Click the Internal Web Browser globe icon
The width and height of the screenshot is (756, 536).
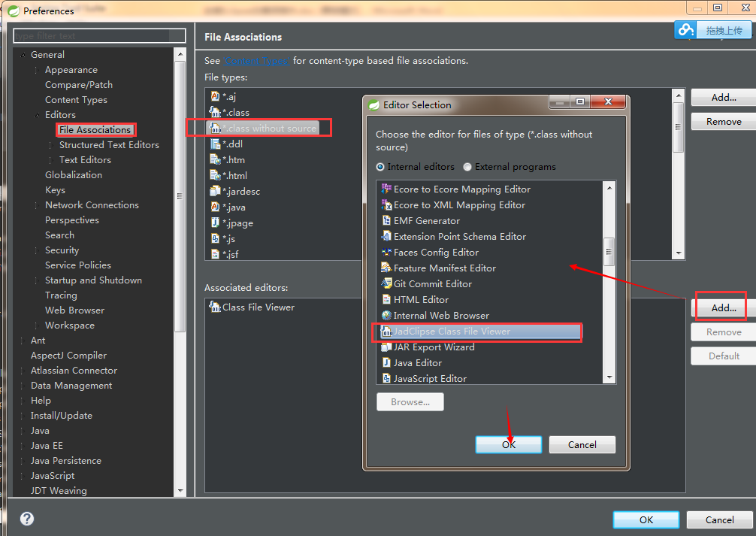[x=387, y=316]
